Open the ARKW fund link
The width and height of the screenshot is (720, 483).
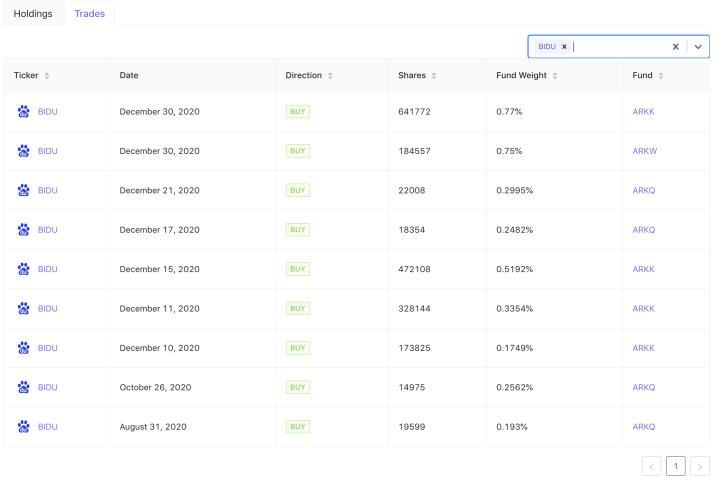point(645,151)
